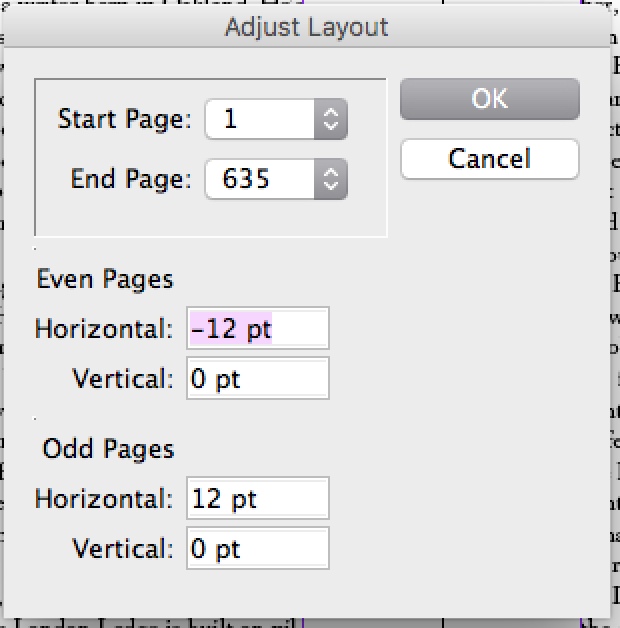The image size is (620, 628).
Task: Click the End Page value showing 635
Action: coord(260,180)
